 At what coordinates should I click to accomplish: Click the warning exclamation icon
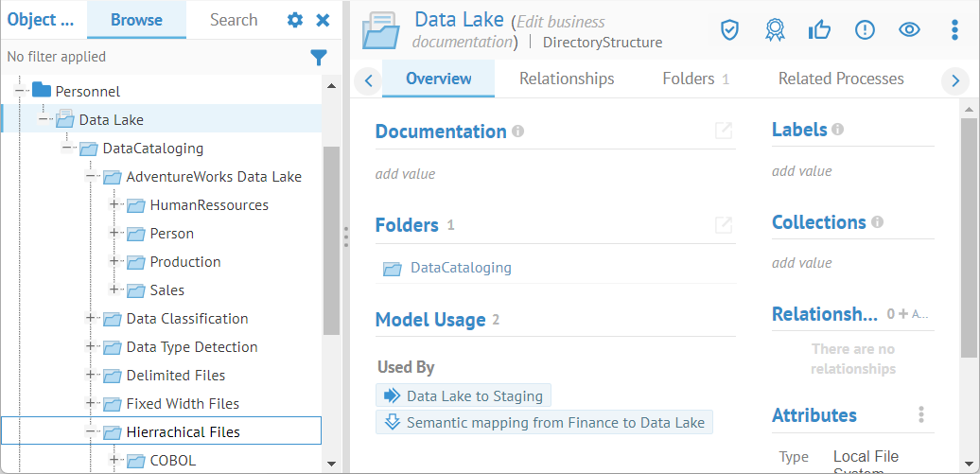point(865,30)
